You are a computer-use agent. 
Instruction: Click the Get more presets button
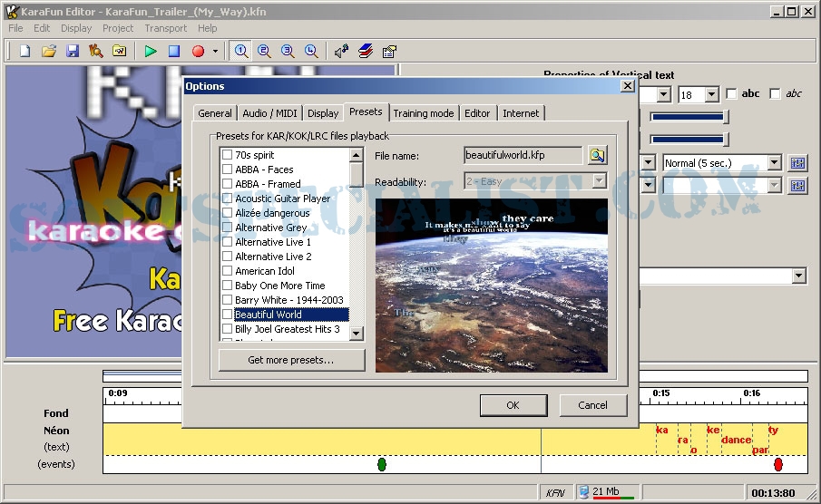point(291,360)
